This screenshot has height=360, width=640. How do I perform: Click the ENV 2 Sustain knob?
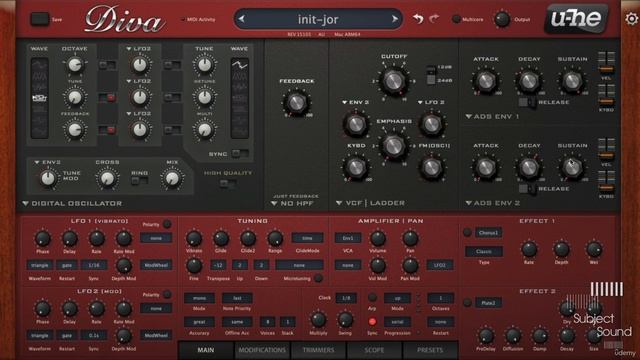click(x=572, y=167)
